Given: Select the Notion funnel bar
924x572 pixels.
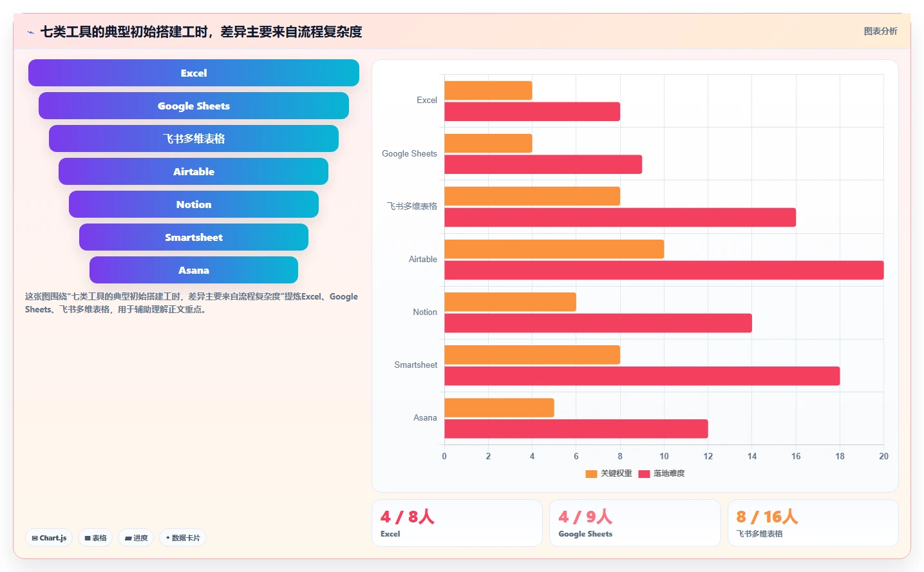Looking at the screenshot, I should 194,204.
